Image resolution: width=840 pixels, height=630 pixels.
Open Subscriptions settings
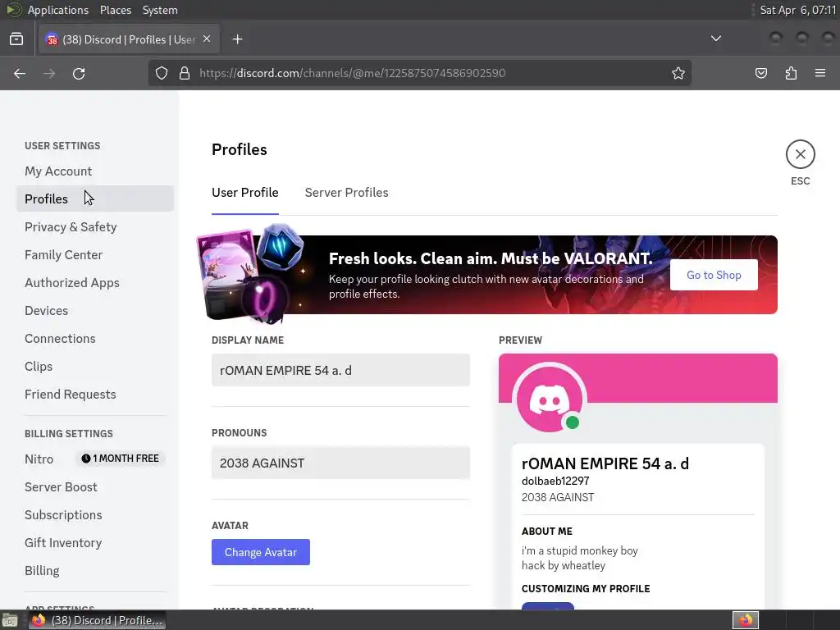coord(95,514)
